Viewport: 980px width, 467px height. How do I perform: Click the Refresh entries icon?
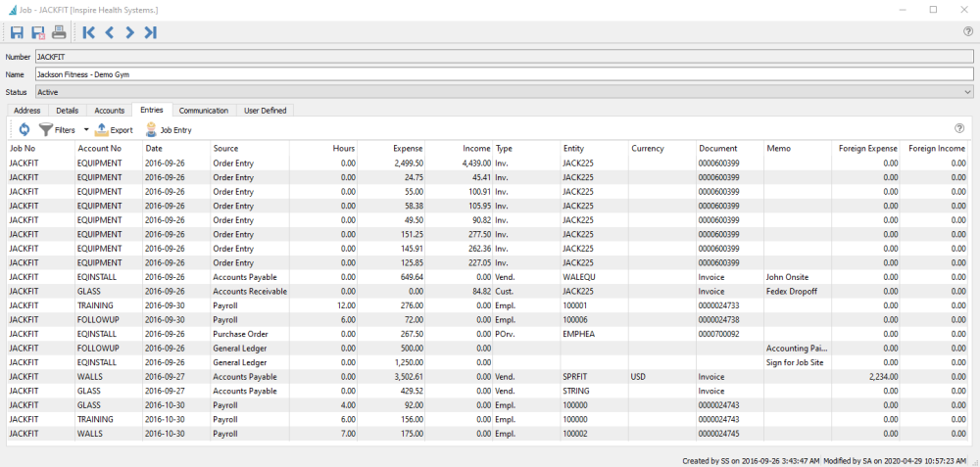pyautogui.click(x=24, y=130)
